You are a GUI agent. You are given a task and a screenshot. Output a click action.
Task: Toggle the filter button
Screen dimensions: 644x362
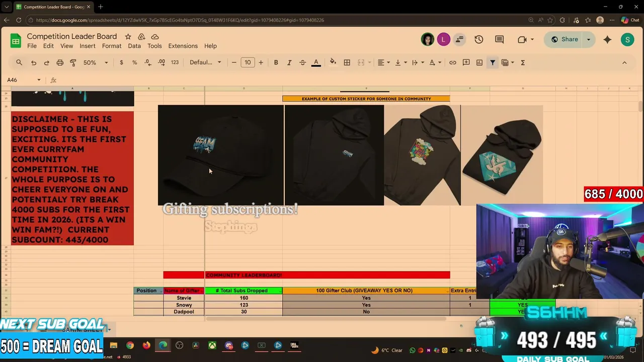tap(493, 62)
